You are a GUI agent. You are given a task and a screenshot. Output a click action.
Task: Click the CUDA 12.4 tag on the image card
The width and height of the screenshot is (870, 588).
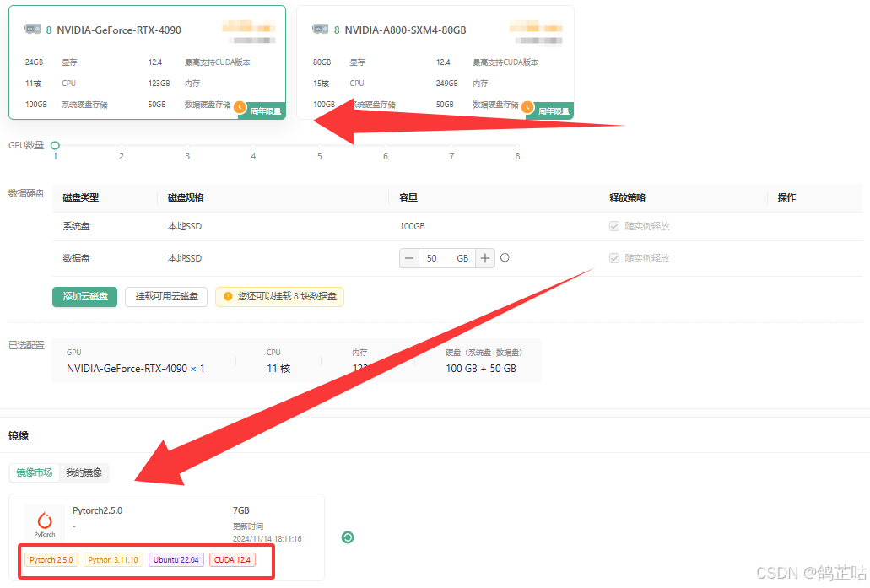[x=232, y=559]
